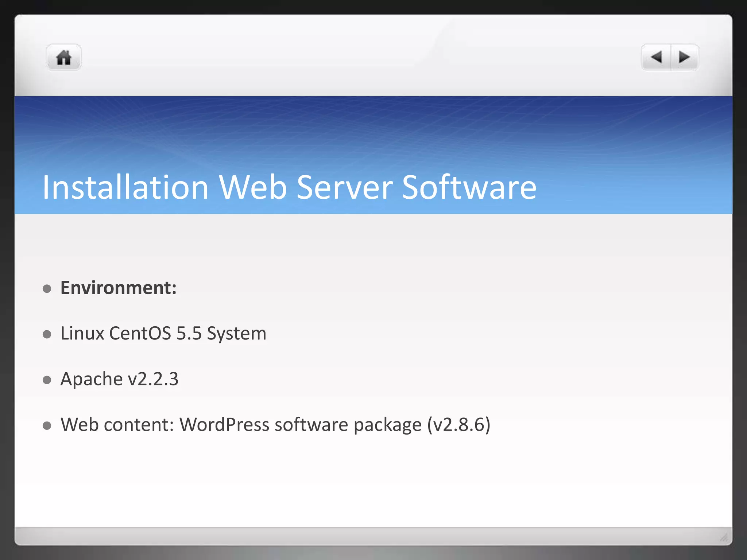Click "Linux CentOS 5.5 System" bullet
Screen dimensions: 747x560
pos(163,333)
